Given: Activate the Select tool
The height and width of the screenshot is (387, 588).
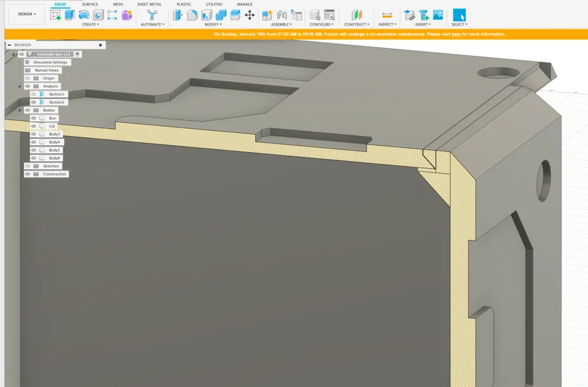Looking at the screenshot, I should (459, 15).
